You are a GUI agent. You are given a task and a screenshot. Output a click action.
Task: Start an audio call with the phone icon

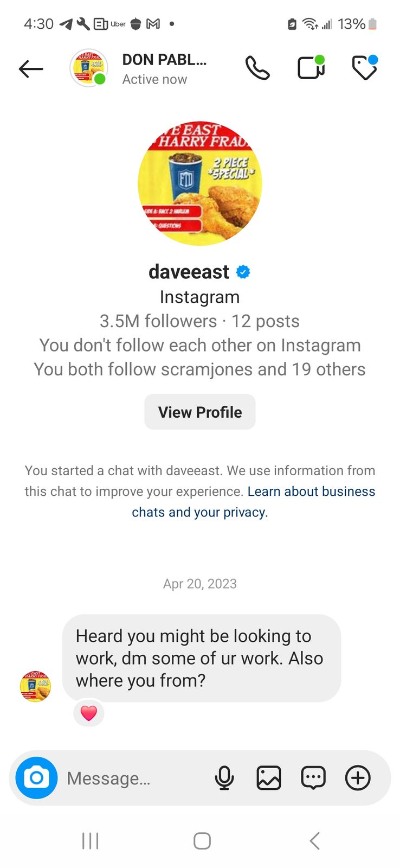[x=257, y=68]
